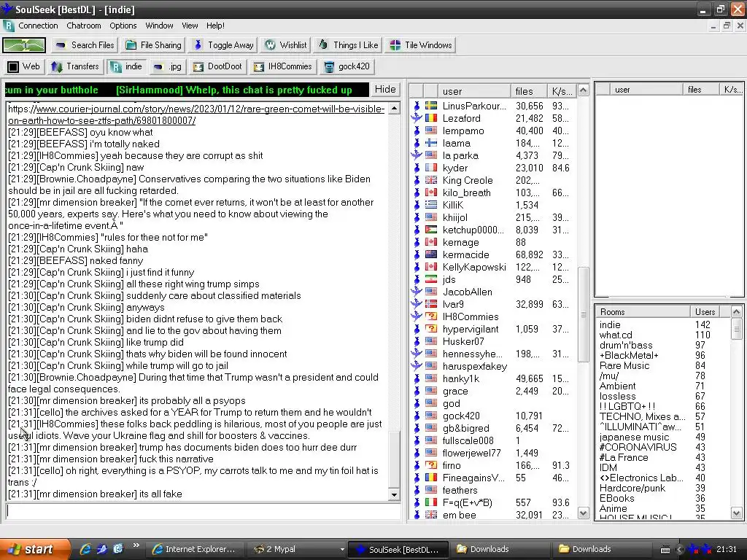The height and width of the screenshot is (560, 747).
Task: Select user gock420 in user list
Action: pos(461,415)
